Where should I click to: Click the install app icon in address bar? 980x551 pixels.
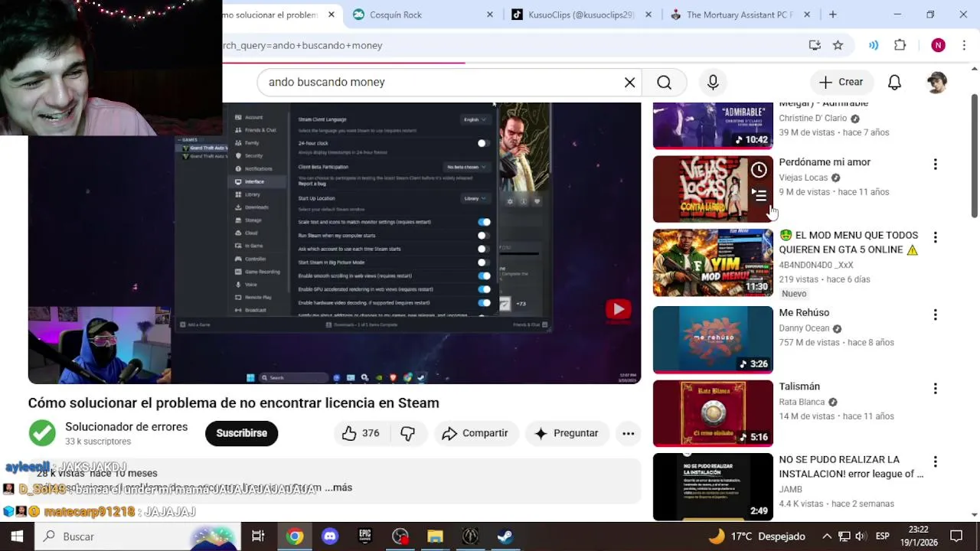[815, 45]
